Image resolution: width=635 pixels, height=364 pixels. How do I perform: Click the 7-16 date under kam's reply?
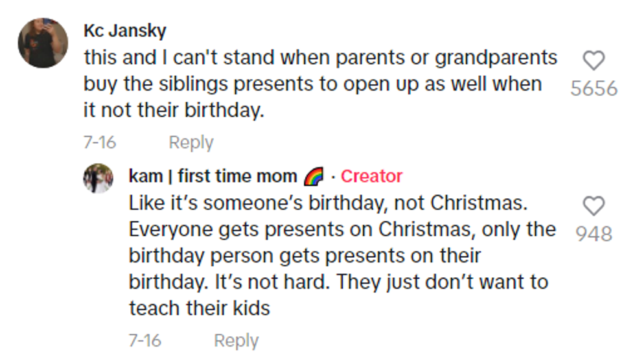click(145, 341)
